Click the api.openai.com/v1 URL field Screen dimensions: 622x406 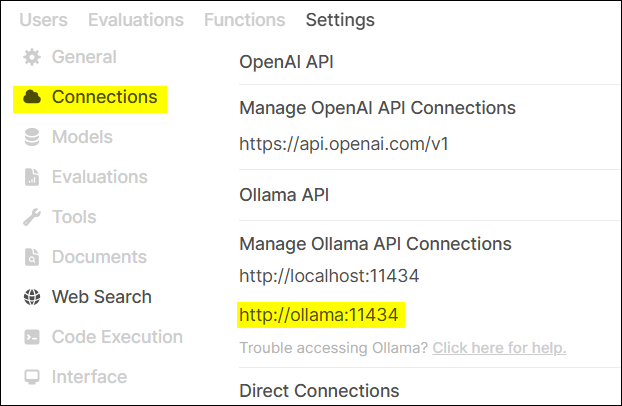[x=344, y=143]
